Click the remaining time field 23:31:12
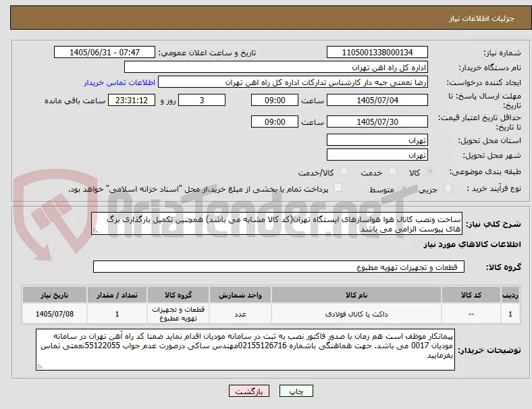 (132, 100)
